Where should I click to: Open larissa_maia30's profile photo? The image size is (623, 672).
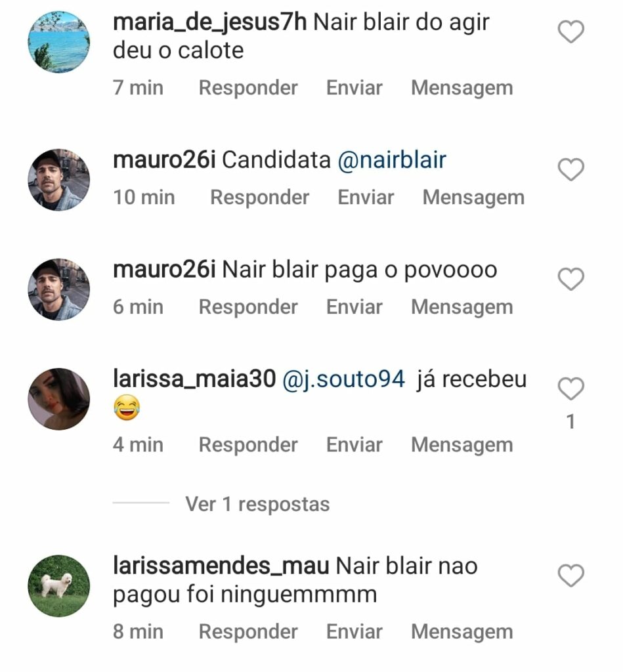(58, 399)
